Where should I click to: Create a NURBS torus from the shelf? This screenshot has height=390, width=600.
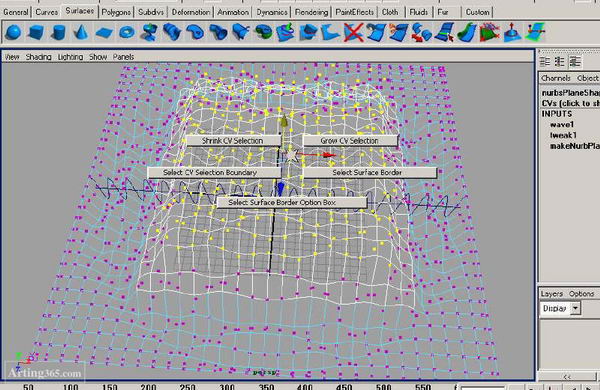tap(127, 32)
